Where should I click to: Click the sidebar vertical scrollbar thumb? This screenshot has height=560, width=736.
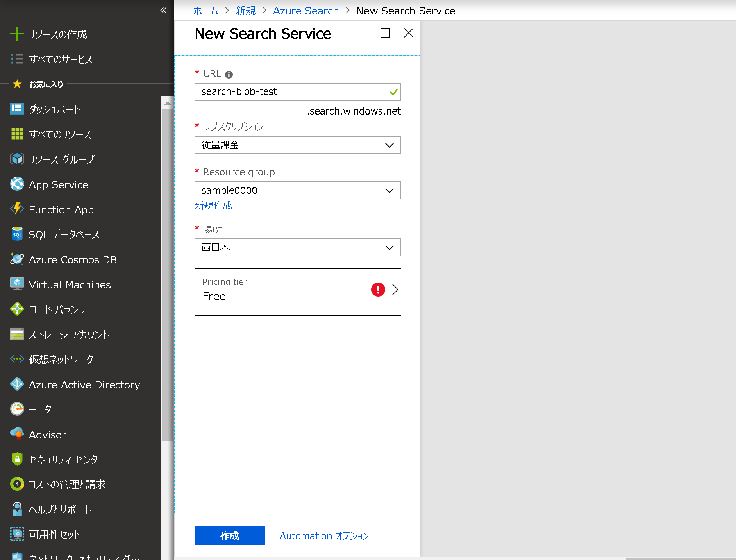pos(167,275)
